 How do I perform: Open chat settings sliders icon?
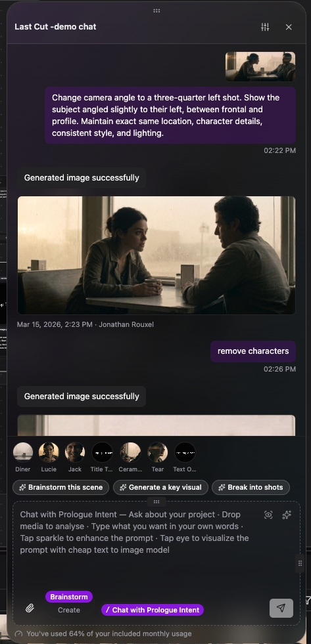tap(265, 27)
